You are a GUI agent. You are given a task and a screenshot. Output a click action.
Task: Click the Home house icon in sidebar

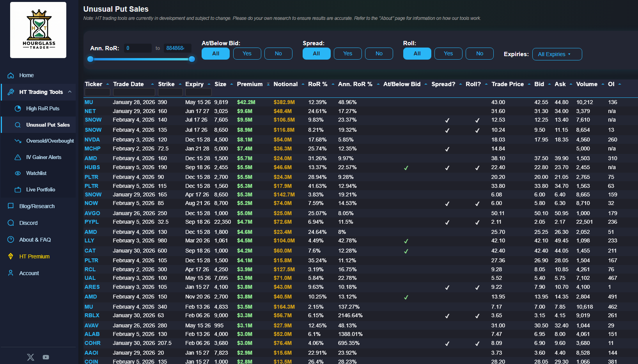click(x=11, y=75)
